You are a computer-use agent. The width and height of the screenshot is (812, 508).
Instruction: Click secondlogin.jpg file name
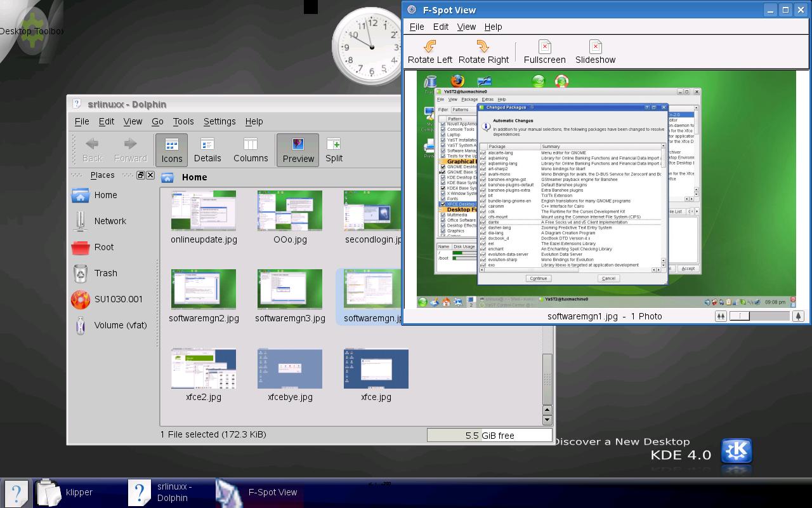[373, 239]
